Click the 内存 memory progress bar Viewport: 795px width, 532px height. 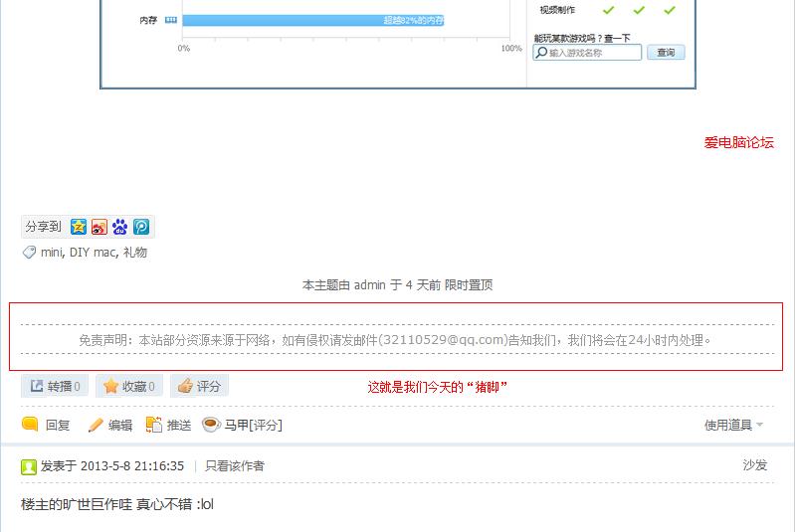(313, 20)
